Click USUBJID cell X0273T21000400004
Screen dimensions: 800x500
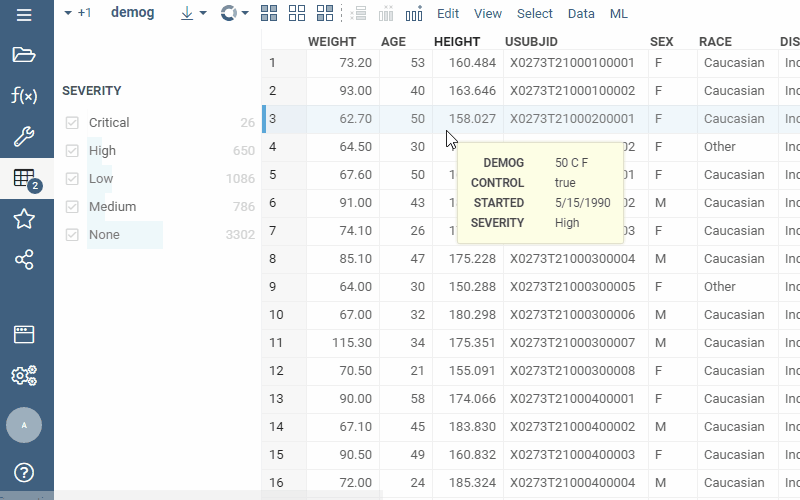pos(576,483)
